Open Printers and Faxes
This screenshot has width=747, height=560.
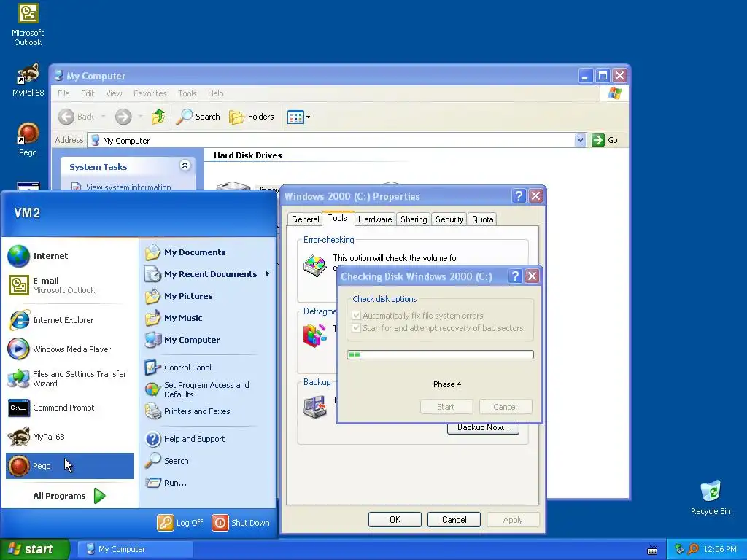pyautogui.click(x=209, y=411)
